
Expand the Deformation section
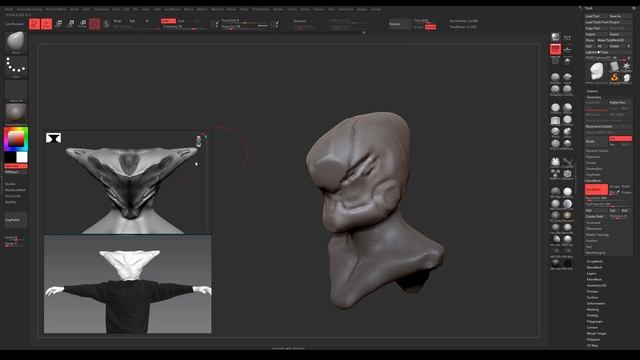[x=596, y=303]
